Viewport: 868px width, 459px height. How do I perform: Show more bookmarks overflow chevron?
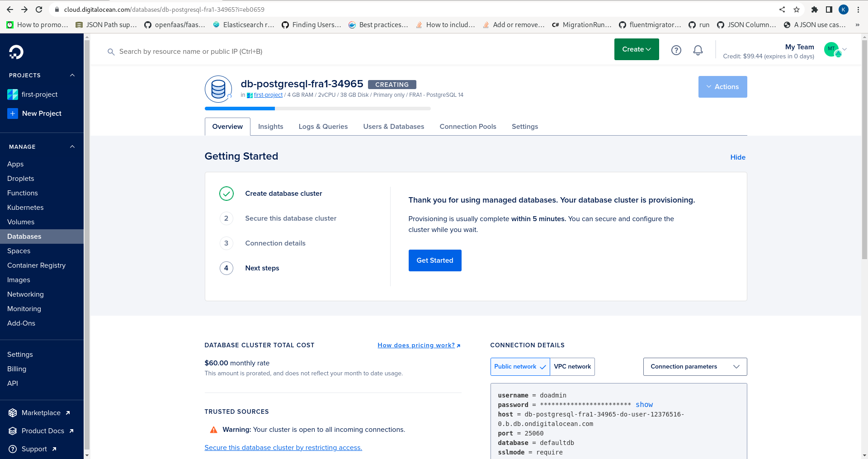point(858,25)
